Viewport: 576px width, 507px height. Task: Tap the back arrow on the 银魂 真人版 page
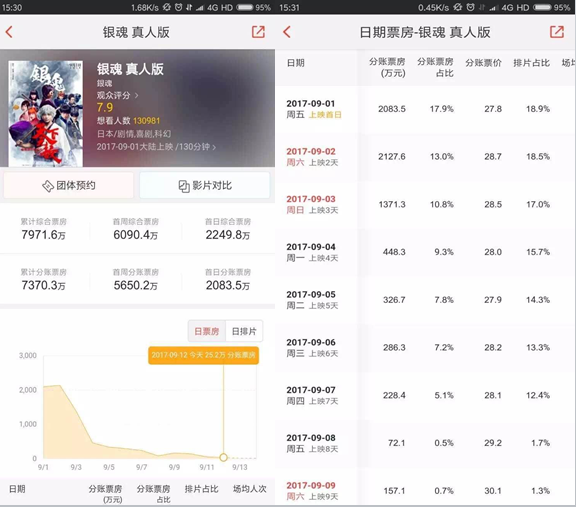pyautogui.click(x=9, y=32)
